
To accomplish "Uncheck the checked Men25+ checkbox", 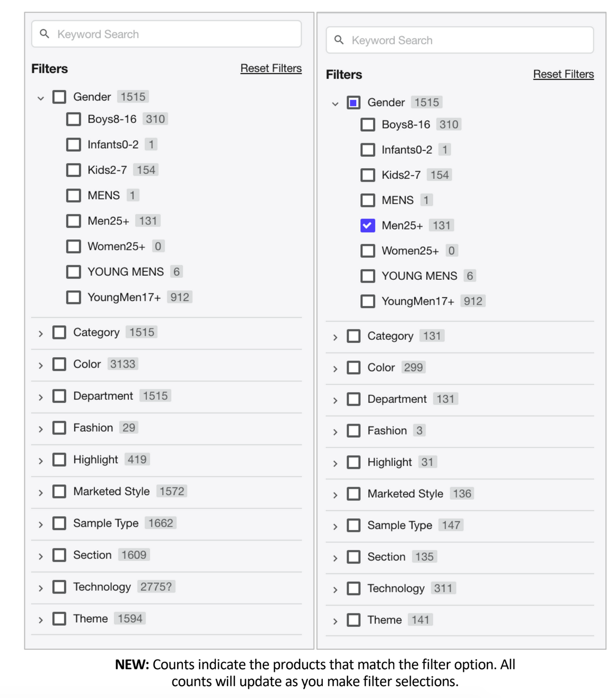I will [367, 225].
